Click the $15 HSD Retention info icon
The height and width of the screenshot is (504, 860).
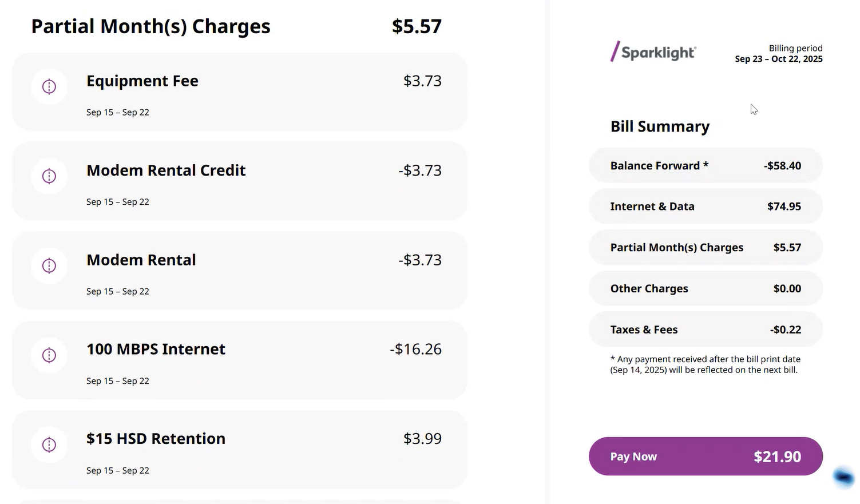click(x=49, y=445)
